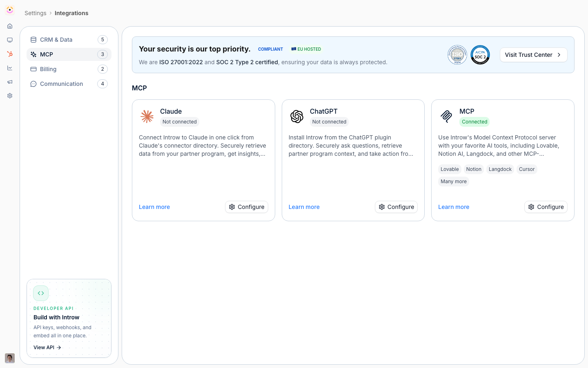Click the chat bubble icon beside Communication
The width and height of the screenshot is (588, 368).
click(x=33, y=84)
